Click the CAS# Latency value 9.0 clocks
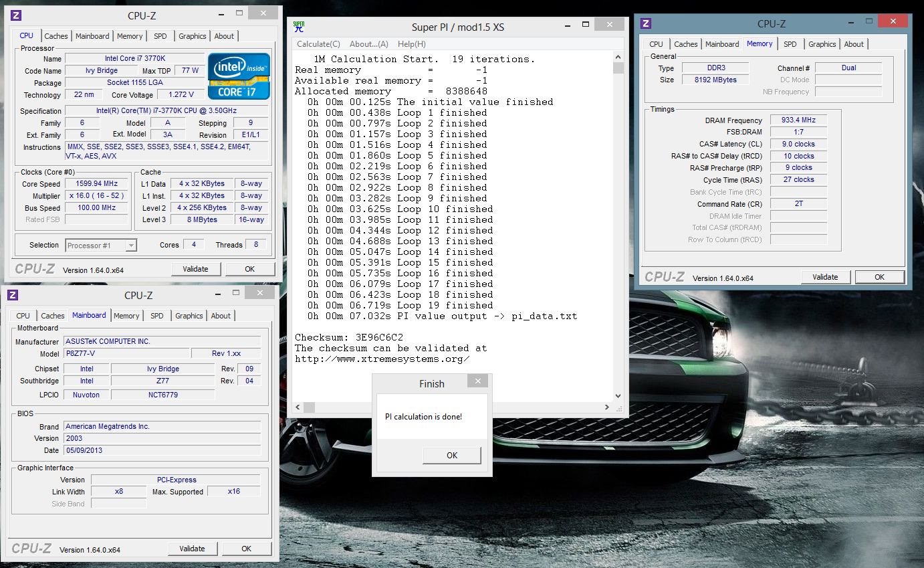Image resolution: width=924 pixels, height=568 pixels. click(x=798, y=145)
